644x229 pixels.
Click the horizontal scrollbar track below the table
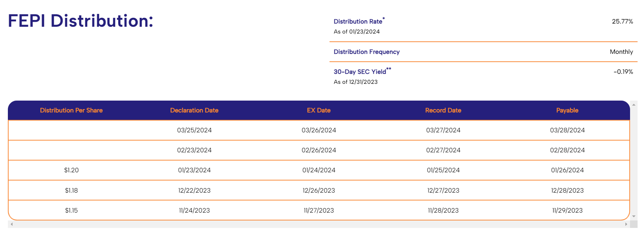(x=318, y=224)
